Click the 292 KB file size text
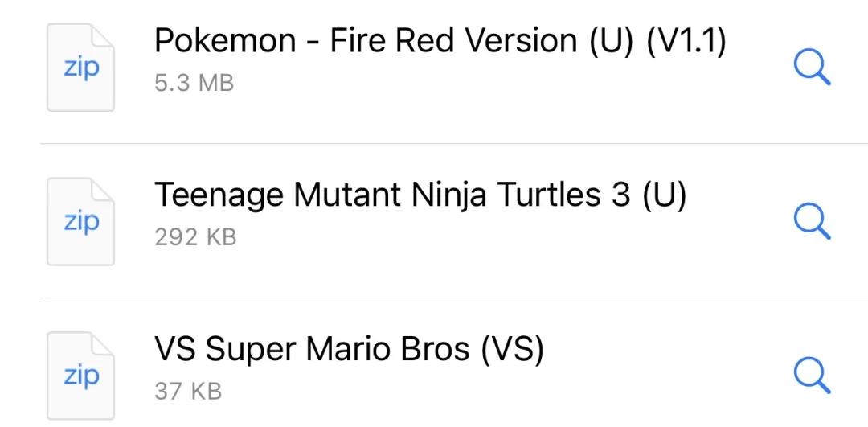 [x=195, y=237]
